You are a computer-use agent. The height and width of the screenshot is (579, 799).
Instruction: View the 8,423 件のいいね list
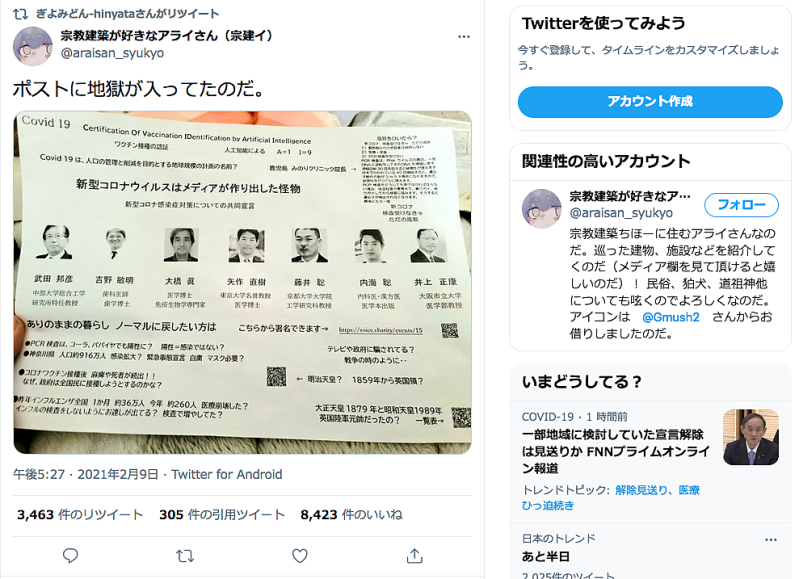click(x=351, y=515)
